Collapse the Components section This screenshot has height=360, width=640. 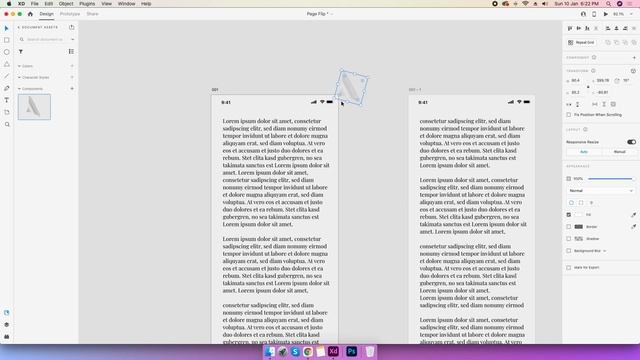tap(19, 89)
